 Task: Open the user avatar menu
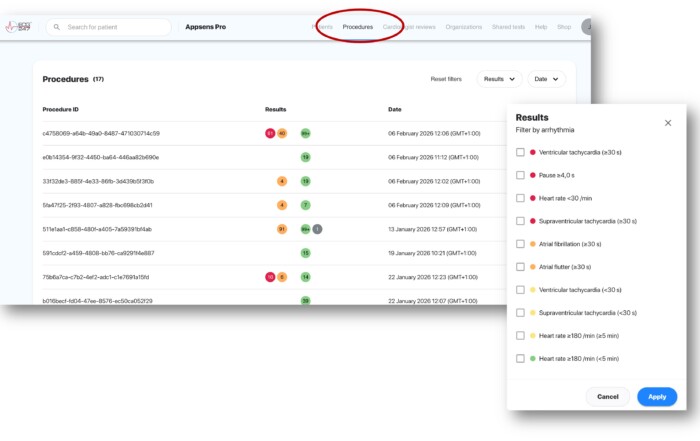click(588, 27)
